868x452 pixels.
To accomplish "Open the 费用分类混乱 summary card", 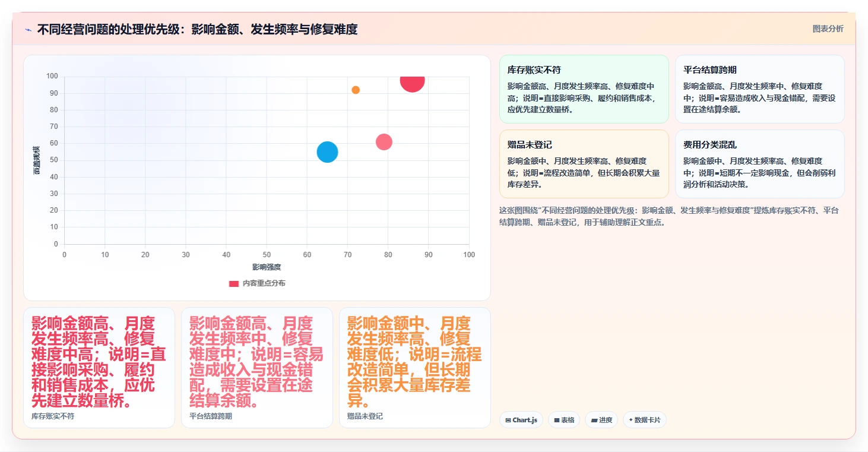I will (759, 164).
